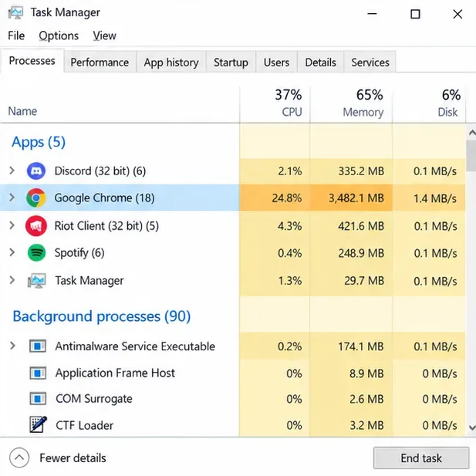Click the End task button
Image resolution: width=476 pixels, height=476 pixels.
[x=421, y=457]
